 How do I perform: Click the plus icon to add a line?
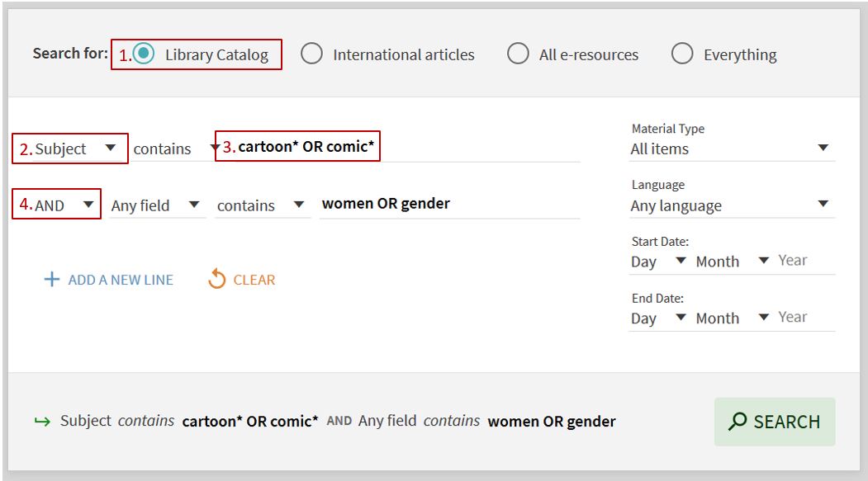click(52, 280)
